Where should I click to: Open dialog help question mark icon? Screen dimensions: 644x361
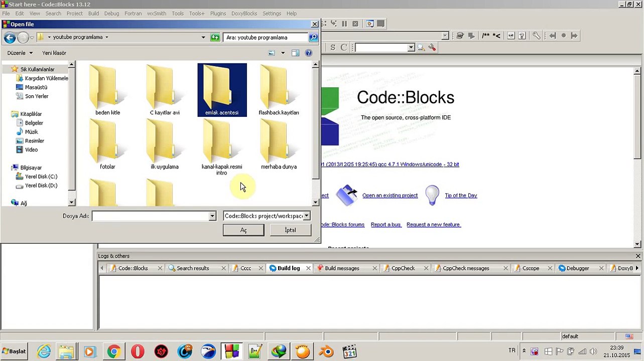(308, 53)
